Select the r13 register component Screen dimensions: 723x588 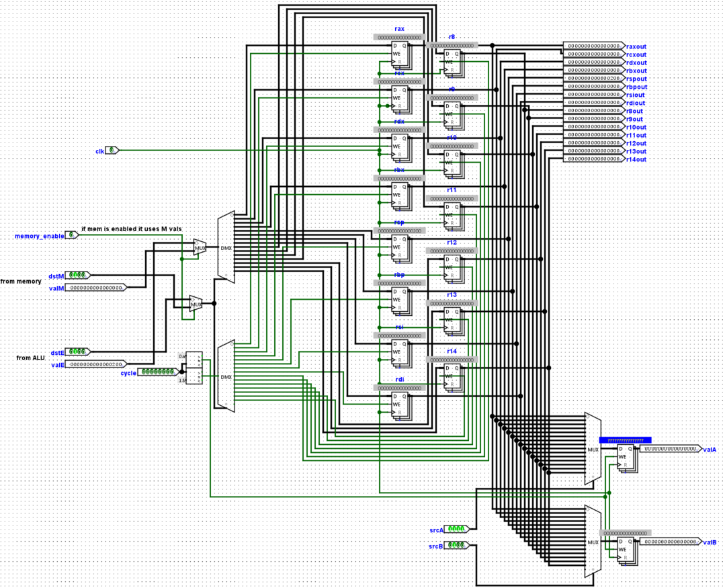453,321
